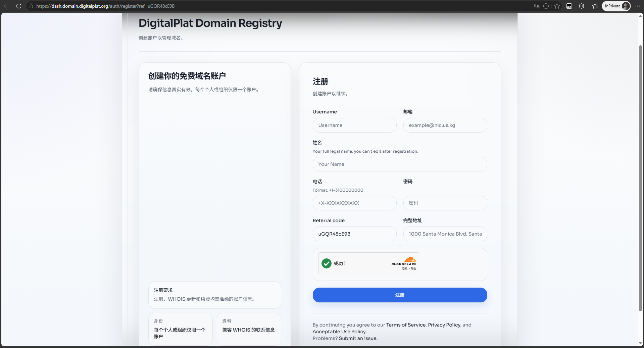Click the Referral code field
This screenshot has width=644, height=348.
tap(354, 234)
